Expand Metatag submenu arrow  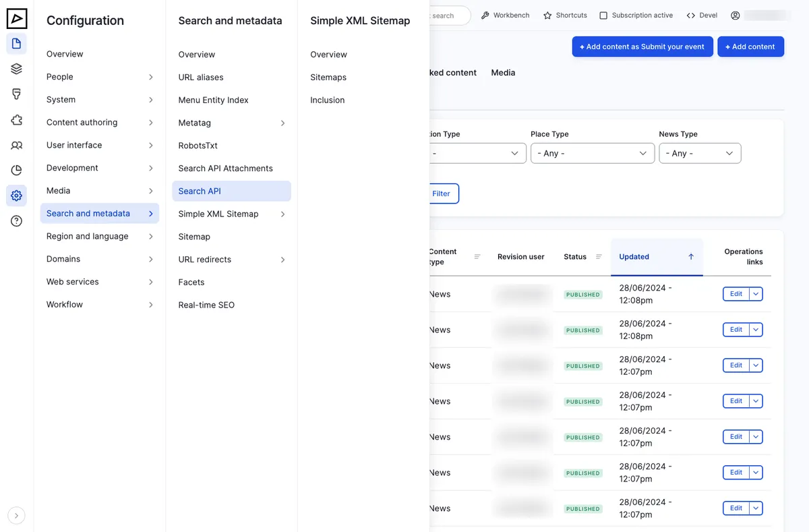[282, 123]
